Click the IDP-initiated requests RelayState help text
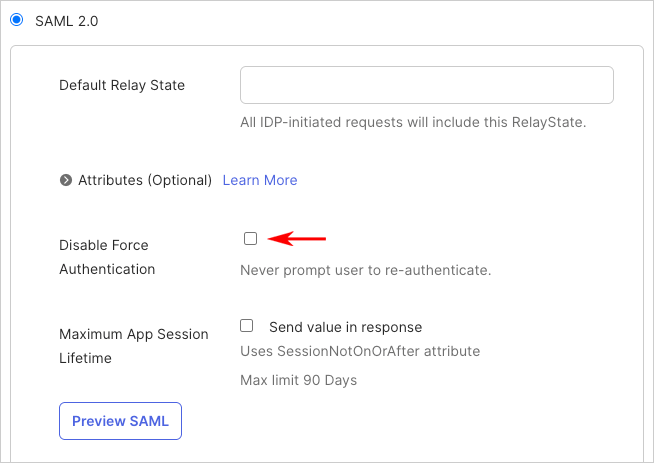This screenshot has width=654, height=463. point(412,123)
